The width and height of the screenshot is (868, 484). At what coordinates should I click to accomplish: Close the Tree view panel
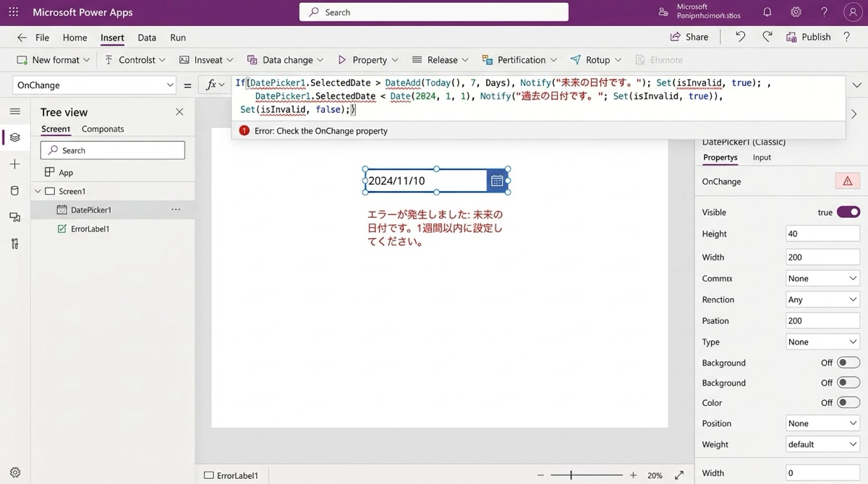179,112
